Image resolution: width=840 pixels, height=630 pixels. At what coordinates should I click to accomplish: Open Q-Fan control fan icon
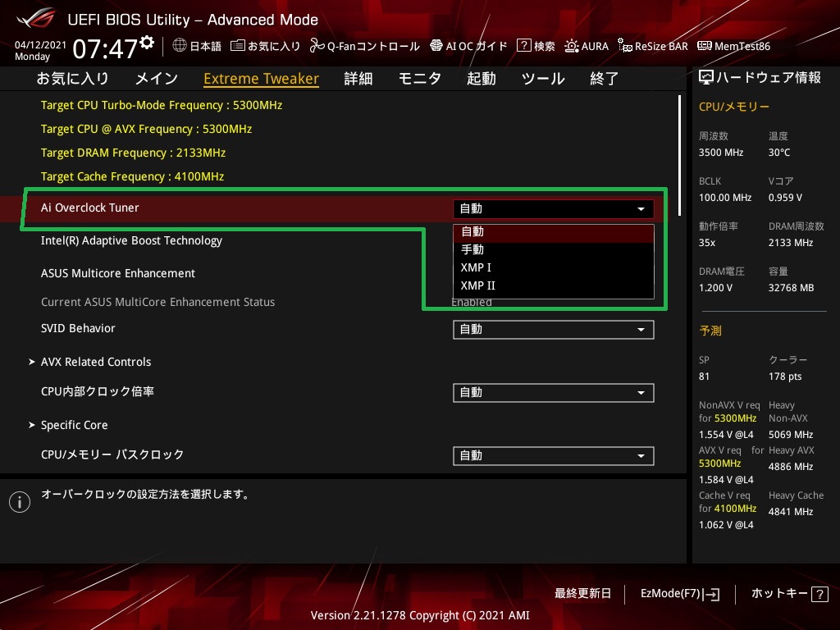pyautogui.click(x=317, y=46)
